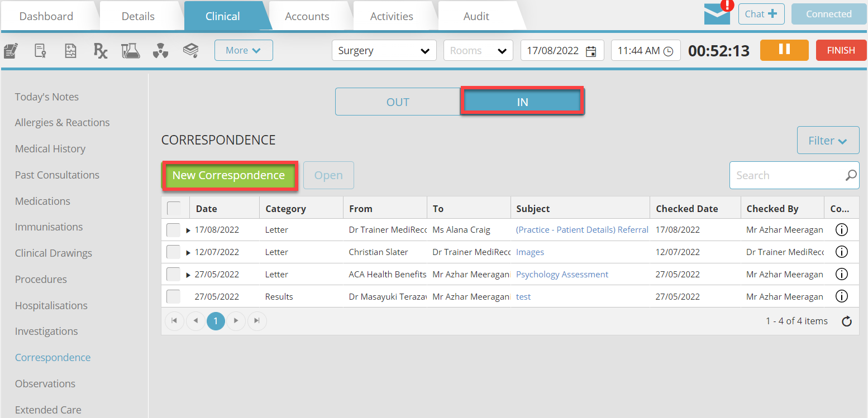Click the Open button
This screenshot has width=868, height=418.
(328, 175)
